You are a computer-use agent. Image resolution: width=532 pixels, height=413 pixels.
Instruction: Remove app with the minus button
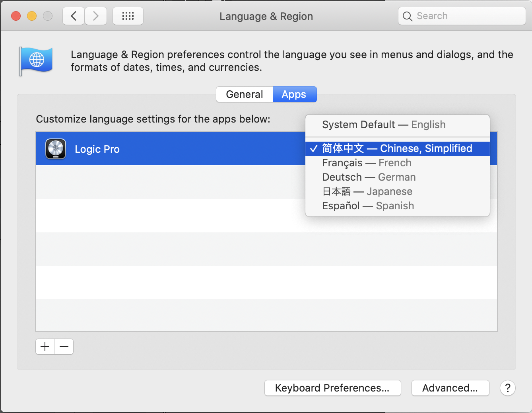(64, 347)
